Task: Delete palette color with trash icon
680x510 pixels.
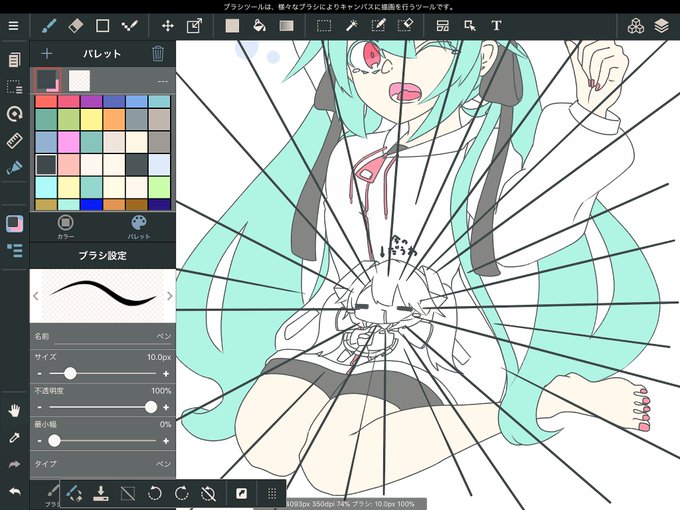Action: (158, 53)
